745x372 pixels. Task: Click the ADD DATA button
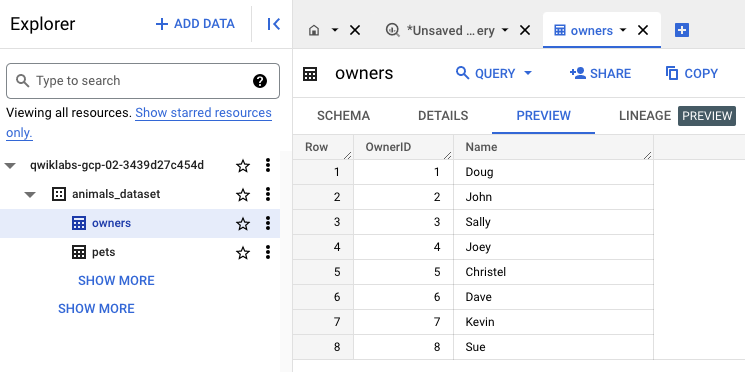point(195,24)
